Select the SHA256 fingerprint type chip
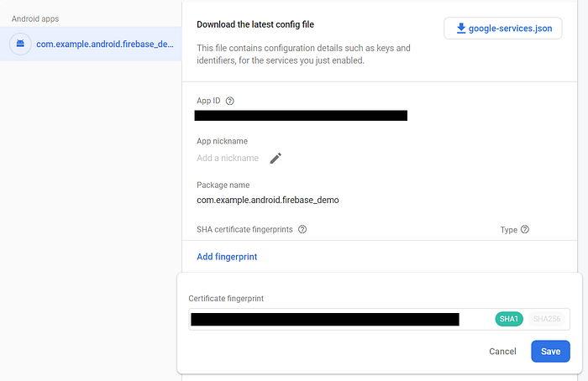 point(547,319)
